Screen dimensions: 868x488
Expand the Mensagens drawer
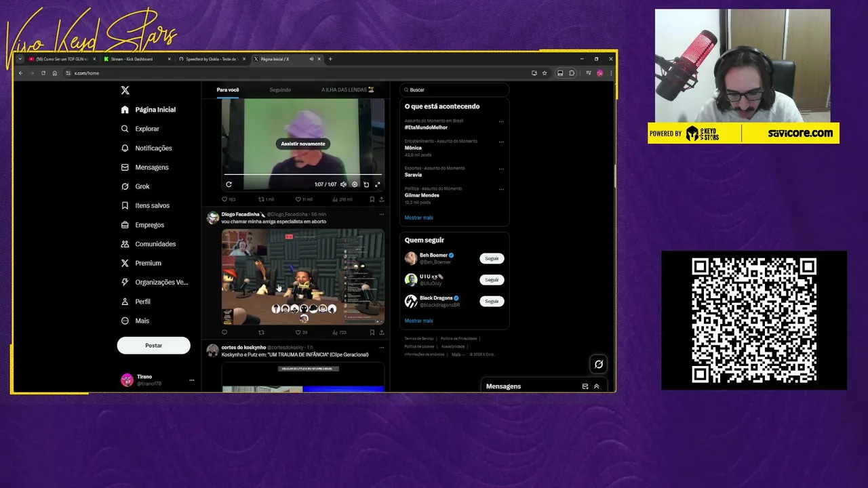click(597, 386)
